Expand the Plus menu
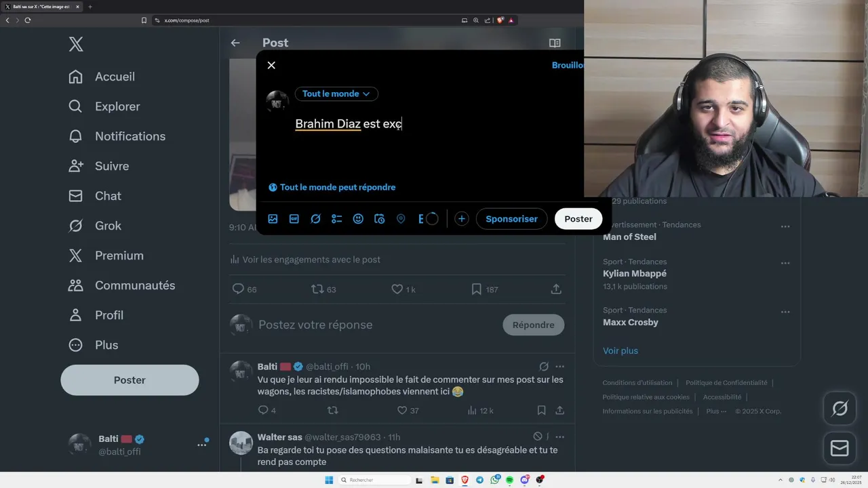868x488 pixels. tap(93, 345)
